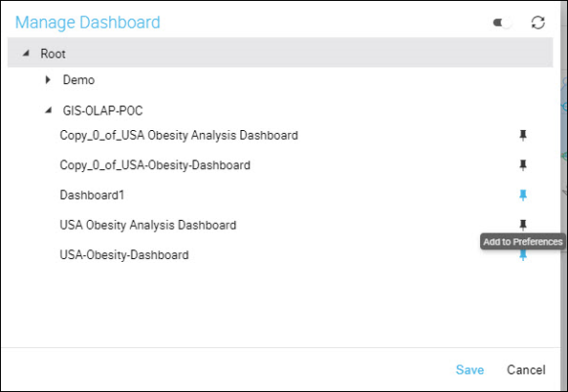Select Copy_0_of_USA-Obesity-Dashboard entry
This screenshot has height=392, width=568.
click(155, 165)
